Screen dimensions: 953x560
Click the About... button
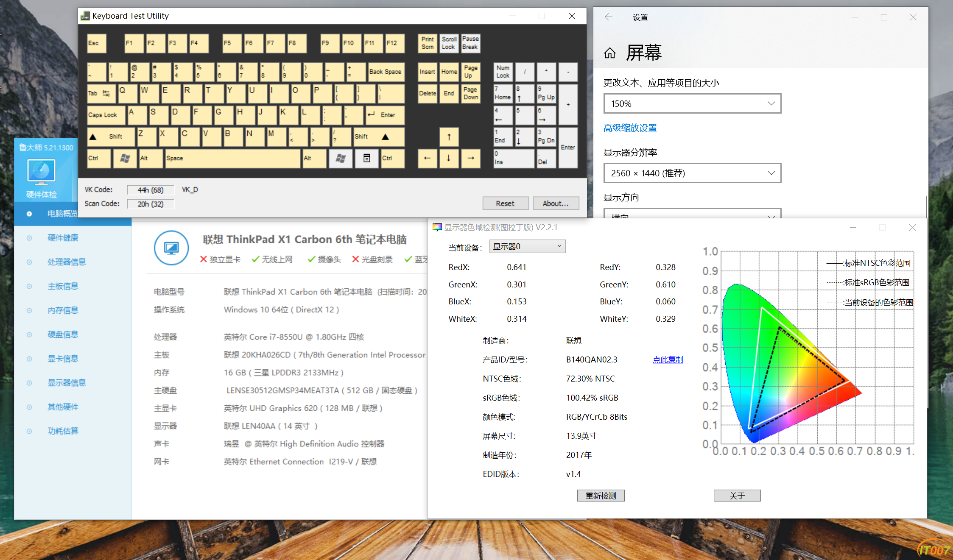[x=556, y=203]
